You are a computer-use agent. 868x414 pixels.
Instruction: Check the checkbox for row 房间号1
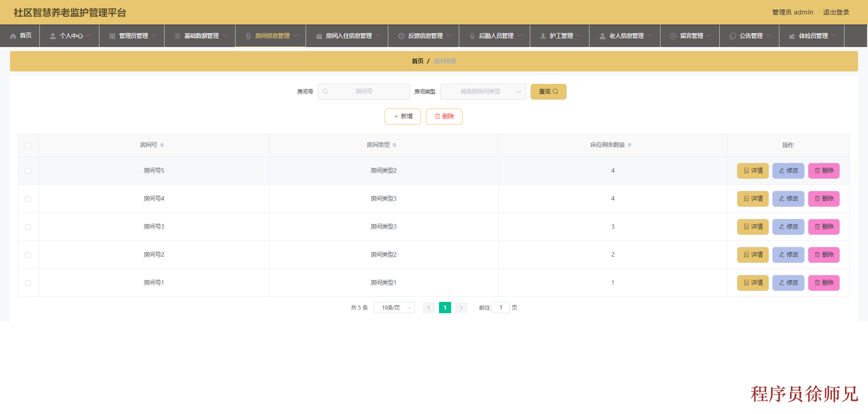28,283
